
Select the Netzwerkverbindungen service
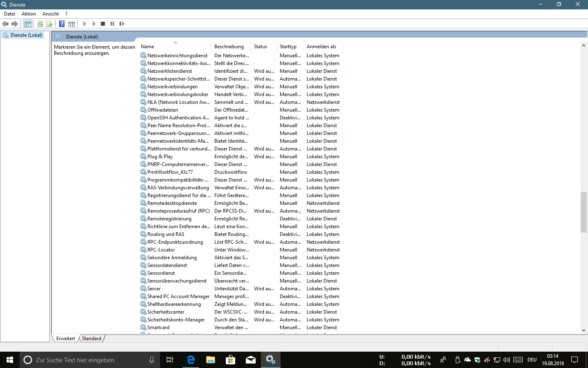172,87
